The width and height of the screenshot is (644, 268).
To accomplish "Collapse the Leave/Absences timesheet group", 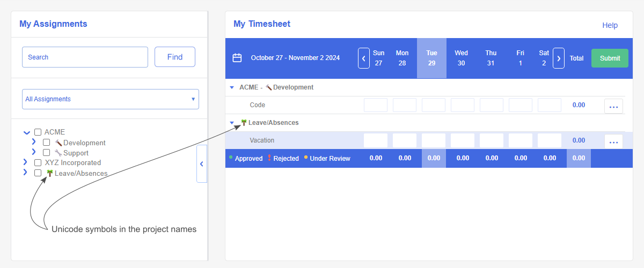I will (x=232, y=123).
